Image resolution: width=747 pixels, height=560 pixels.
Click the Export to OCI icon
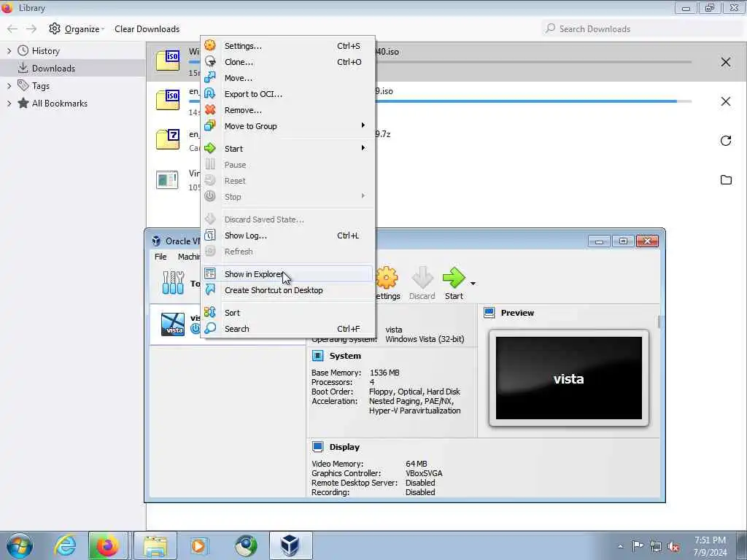coord(210,94)
